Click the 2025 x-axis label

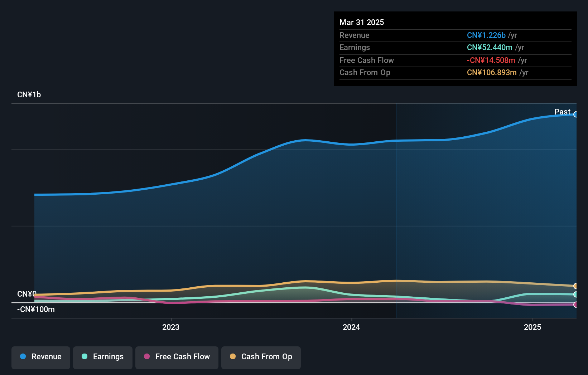click(532, 327)
